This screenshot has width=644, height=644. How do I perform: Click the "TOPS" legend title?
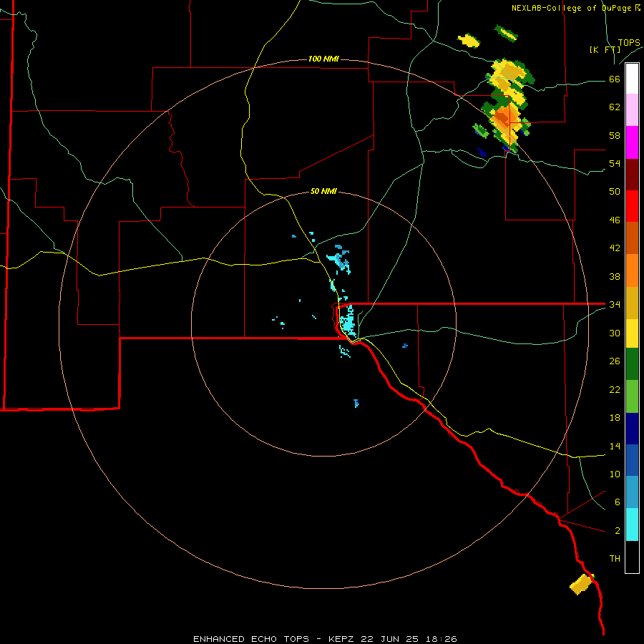coord(629,42)
